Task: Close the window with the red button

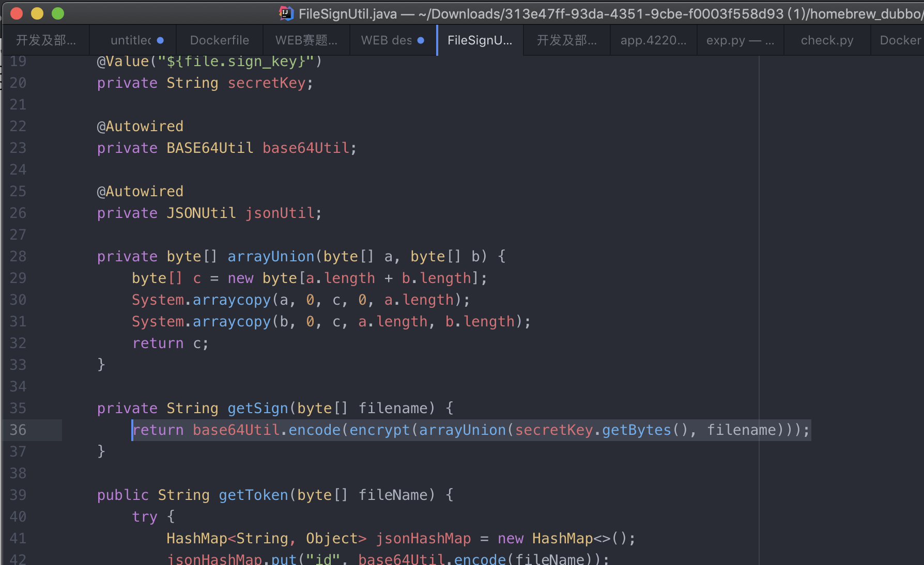Action: 17,13
